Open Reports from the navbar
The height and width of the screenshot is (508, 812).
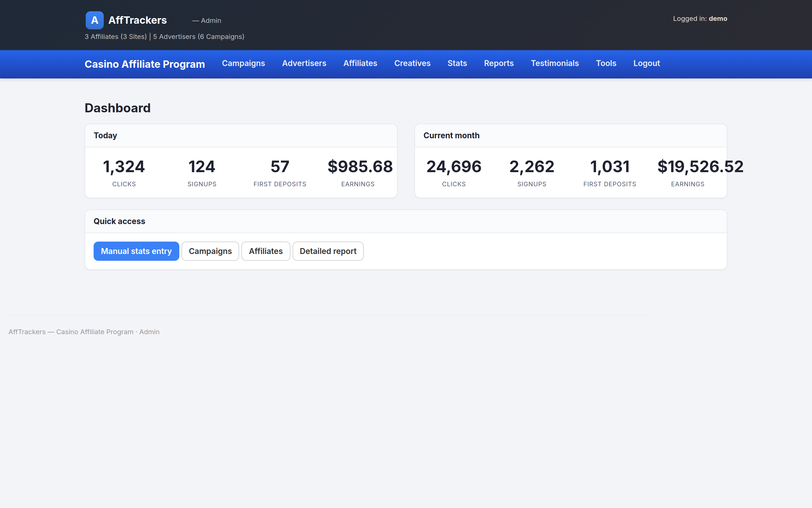(498, 63)
